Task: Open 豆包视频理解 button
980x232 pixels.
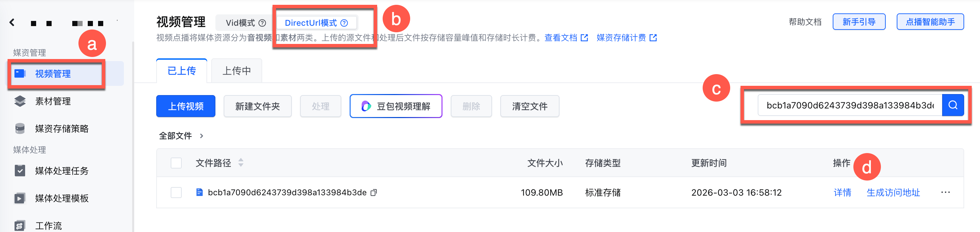Action: (396, 106)
